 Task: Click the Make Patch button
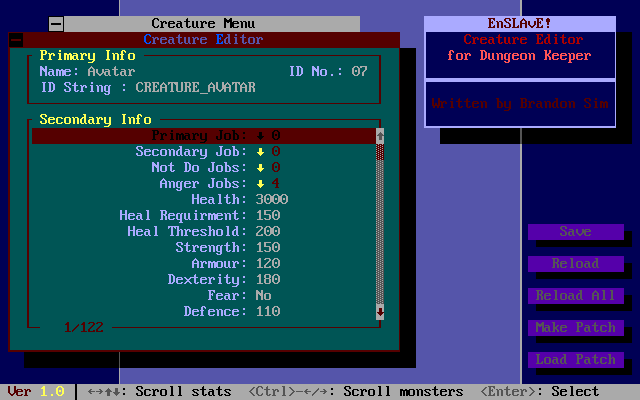[x=576, y=328]
